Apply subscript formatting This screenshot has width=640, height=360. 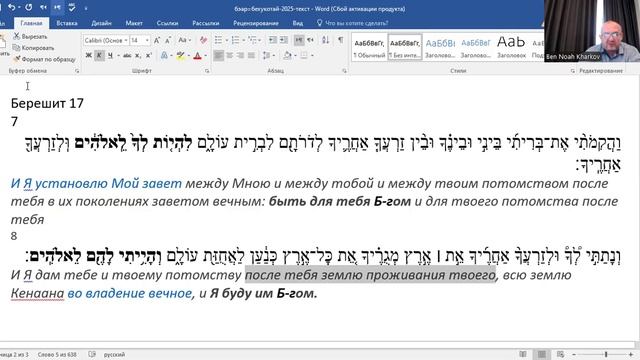click(138, 55)
